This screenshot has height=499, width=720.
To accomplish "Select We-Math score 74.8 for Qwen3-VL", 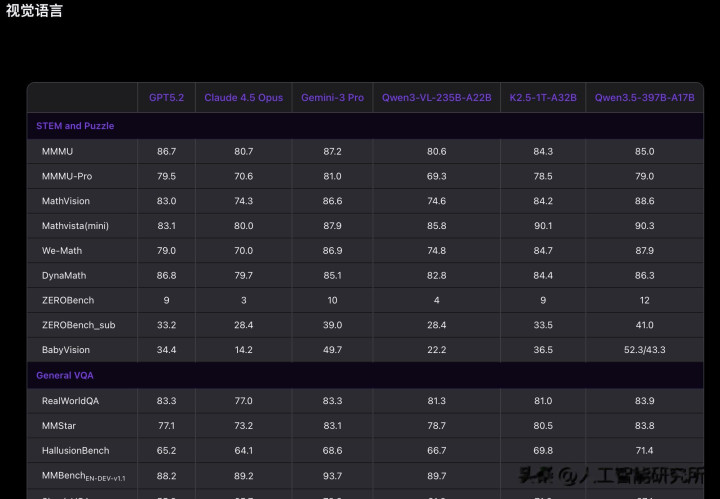I will 437,251.
